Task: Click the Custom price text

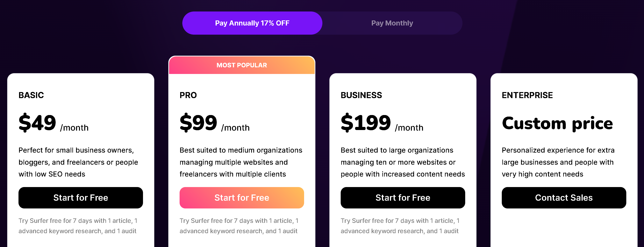Action: click(557, 123)
